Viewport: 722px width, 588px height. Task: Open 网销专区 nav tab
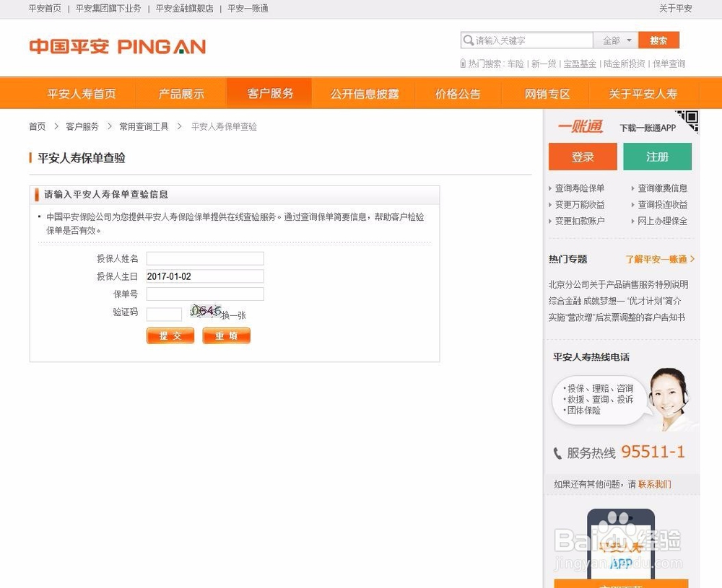[547, 94]
